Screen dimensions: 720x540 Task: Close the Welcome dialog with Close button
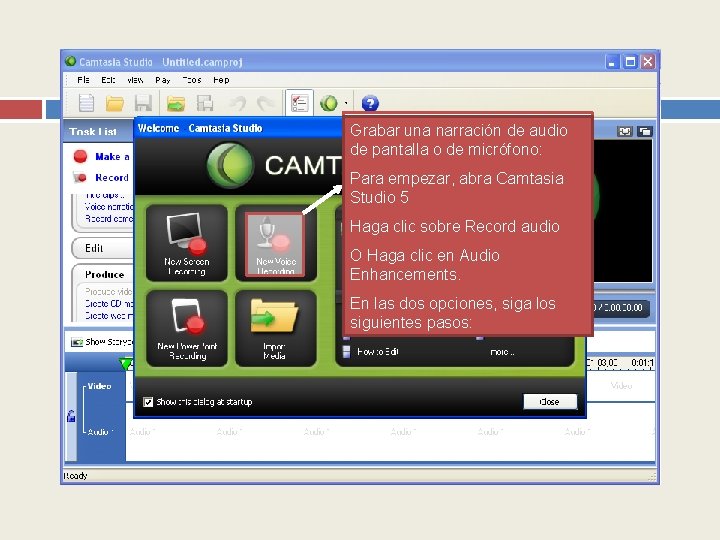coord(550,401)
